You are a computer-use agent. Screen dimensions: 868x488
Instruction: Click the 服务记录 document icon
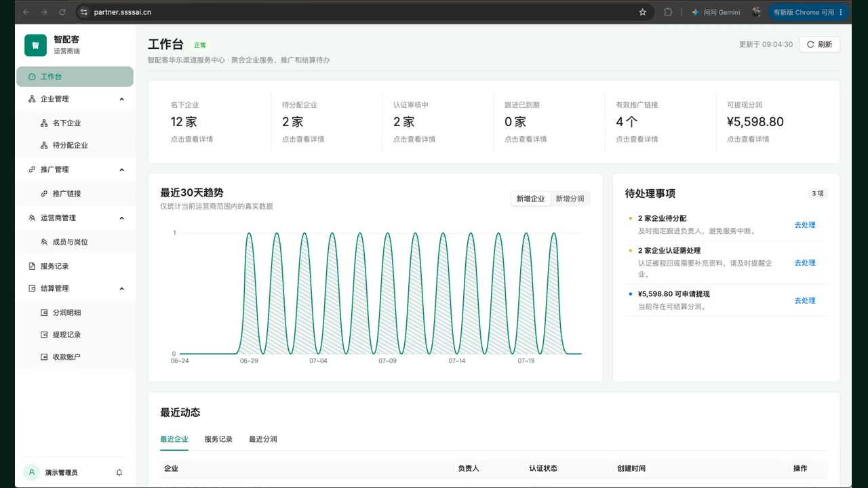(x=32, y=266)
